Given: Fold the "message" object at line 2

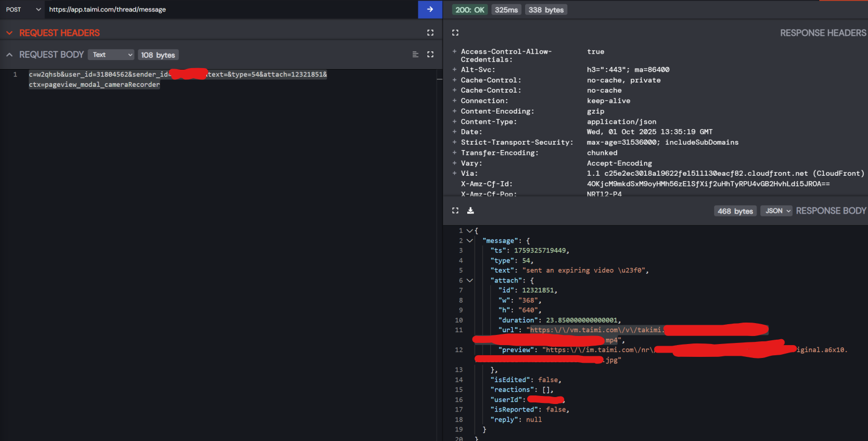Looking at the screenshot, I should [469, 241].
